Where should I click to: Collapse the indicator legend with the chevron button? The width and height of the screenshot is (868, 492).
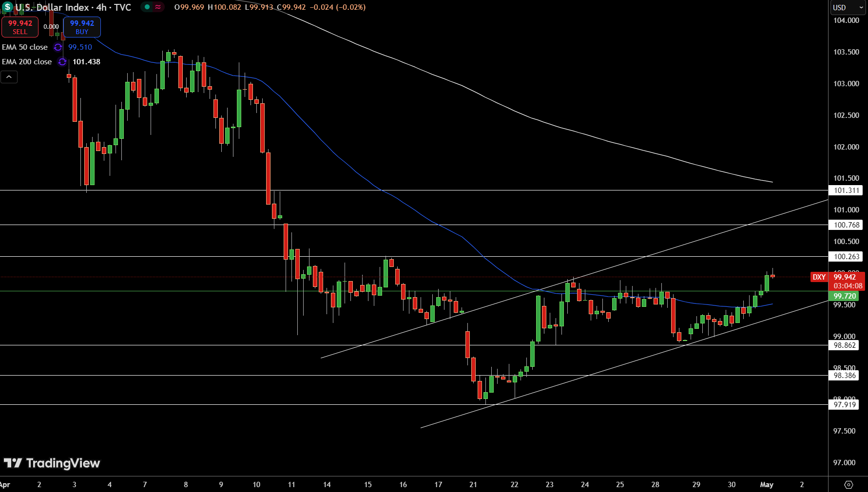9,77
